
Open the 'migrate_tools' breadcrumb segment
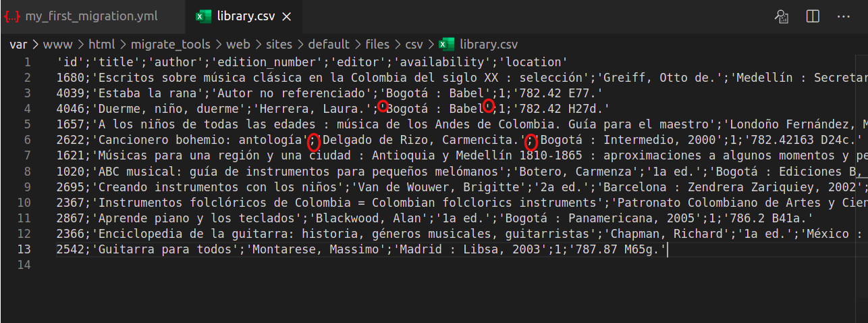[171, 45]
